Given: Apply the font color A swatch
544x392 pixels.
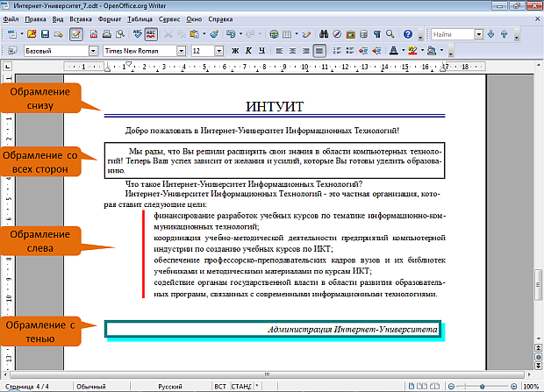Looking at the screenshot, I should pyautogui.click(x=394, y=51).
